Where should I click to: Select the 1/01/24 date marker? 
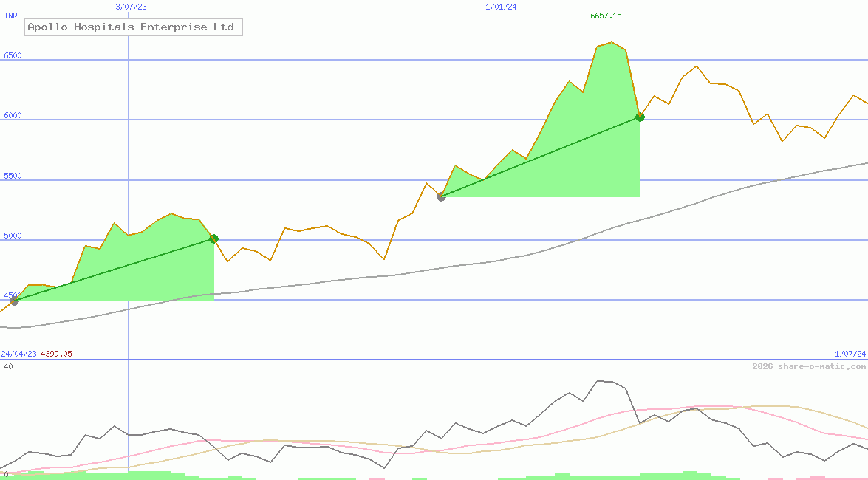500,6
